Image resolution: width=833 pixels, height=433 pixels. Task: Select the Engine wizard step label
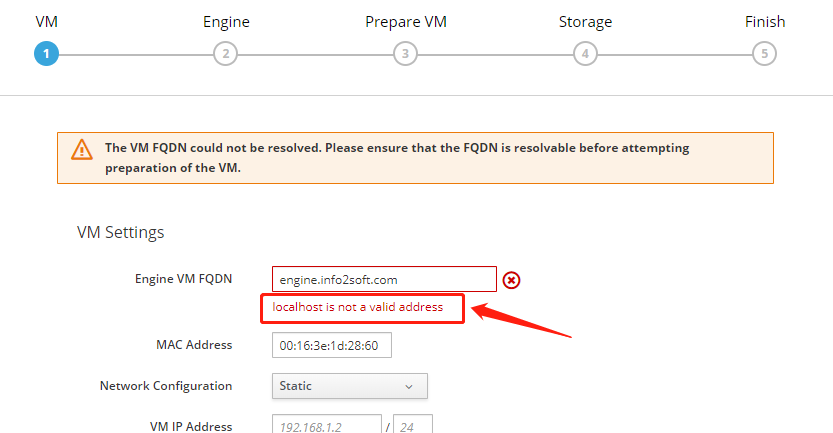pos(226,22)
